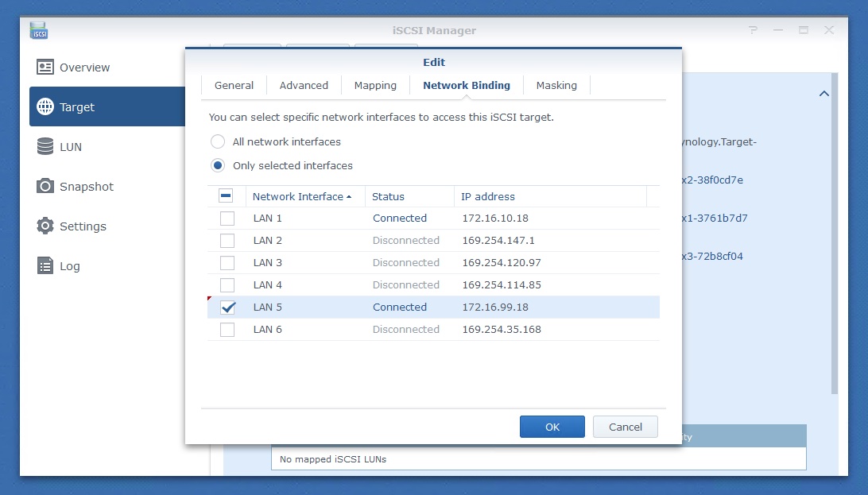Open the Snapshot section
The width and height of the screenshot is (868, 495).
tap(85, 186)
